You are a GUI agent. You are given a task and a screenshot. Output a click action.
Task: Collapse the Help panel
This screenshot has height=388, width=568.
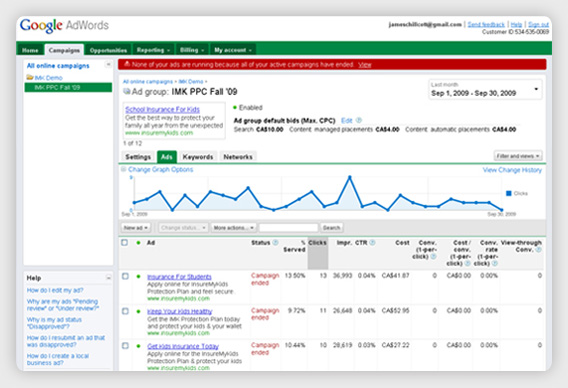click(108, 278)
